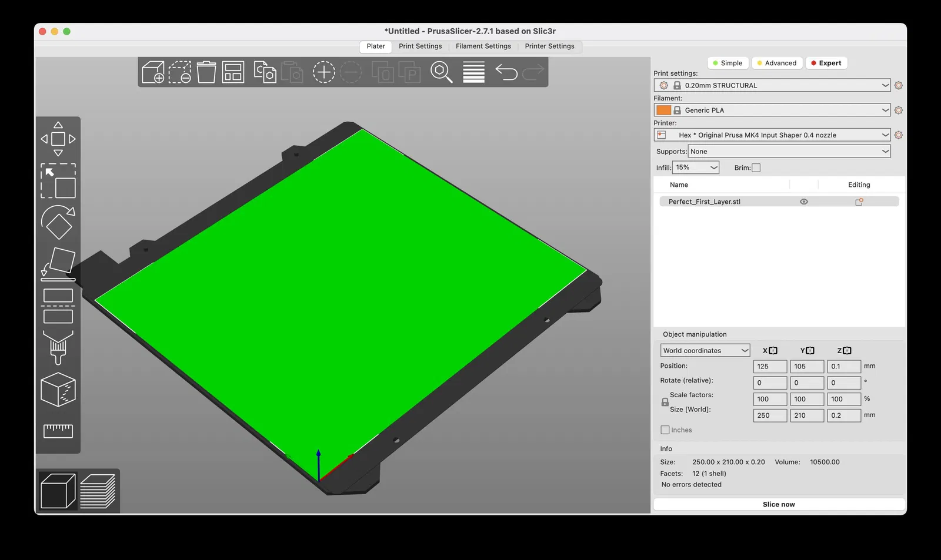Select the Rotate gizmo tool
The height and width of the screenshot is (560, 941).
click(58, 222)
